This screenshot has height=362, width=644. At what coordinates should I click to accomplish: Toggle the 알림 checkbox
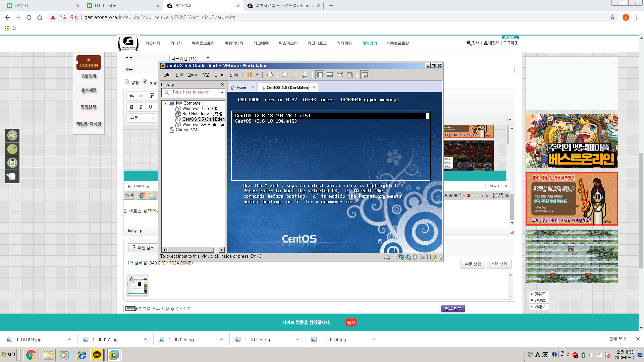tap(127, 81)
